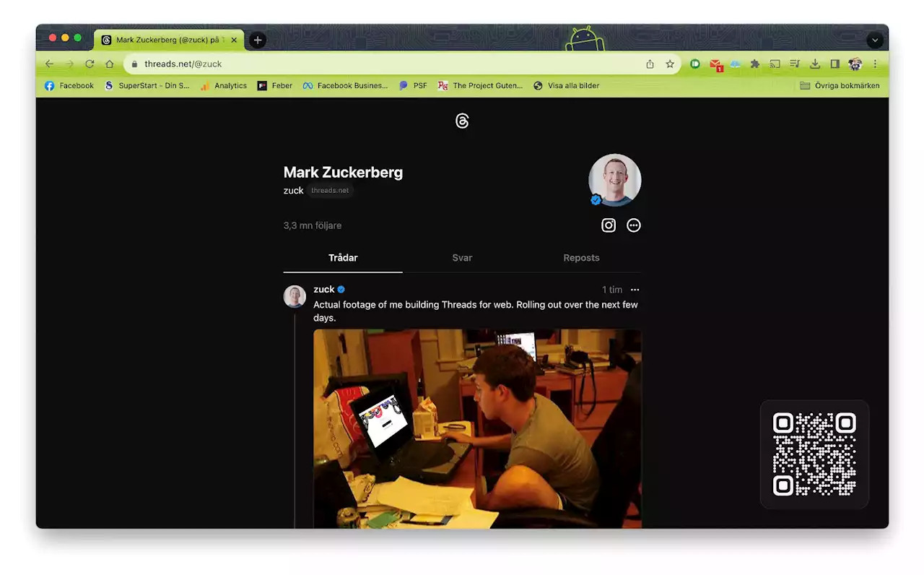Open the Feber bookmark
The width and height of the screenshot is (924, 575).
coord(275,85)
